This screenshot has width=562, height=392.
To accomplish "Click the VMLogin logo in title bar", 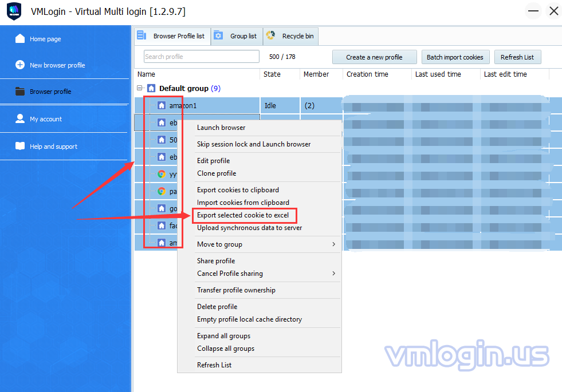I will click(14, 11).
